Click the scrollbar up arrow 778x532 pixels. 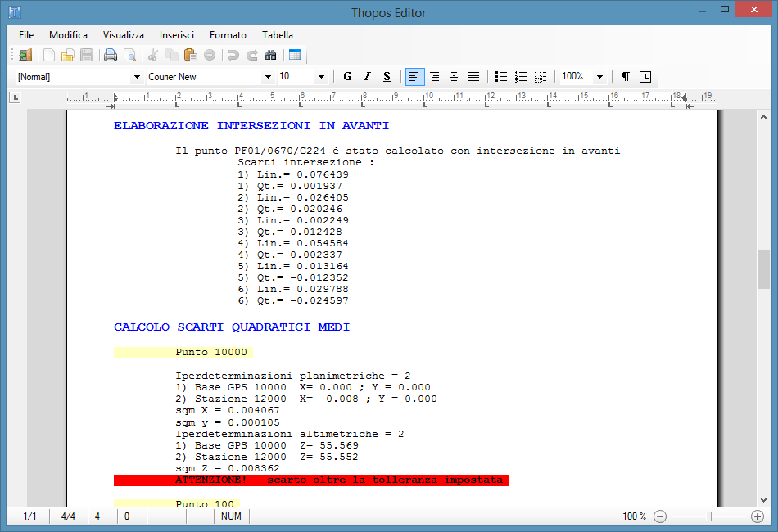[763, 118]
